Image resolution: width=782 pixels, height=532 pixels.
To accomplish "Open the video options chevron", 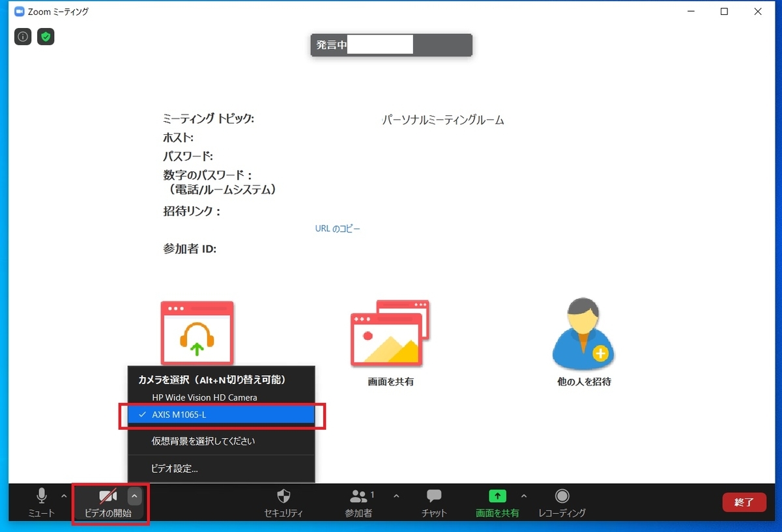I will pyautogui.click(x=134, y=496).
